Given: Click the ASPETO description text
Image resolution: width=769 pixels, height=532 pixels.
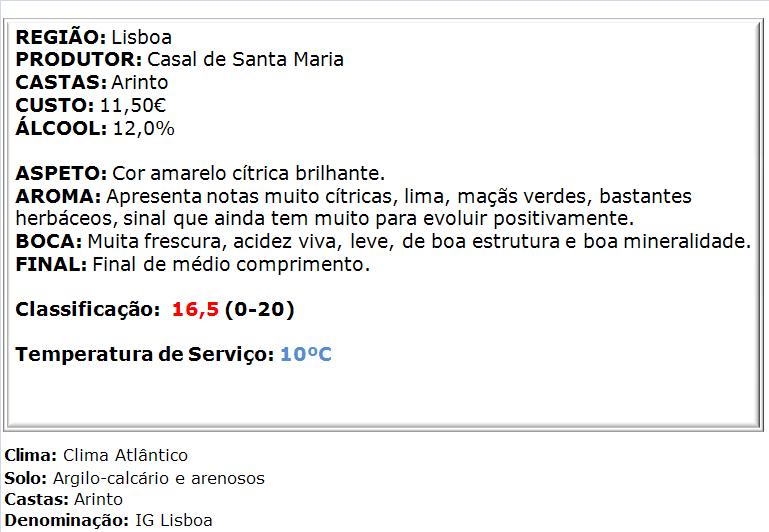Looking at the screenshot, I should click(x=249, y=174).
